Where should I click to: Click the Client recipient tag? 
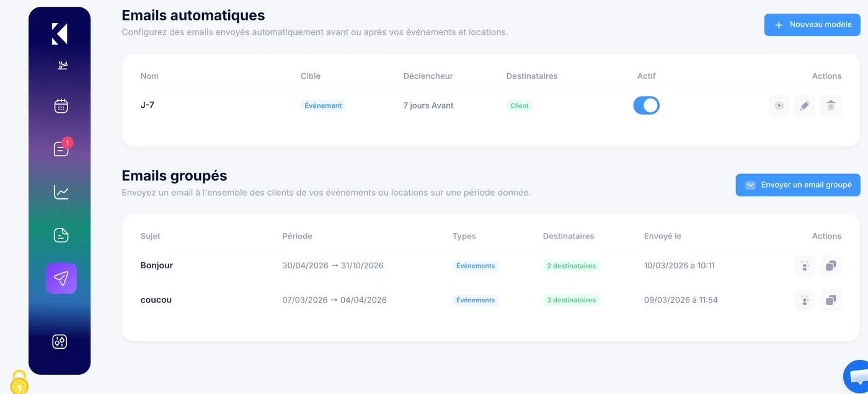tap(520, 105)
